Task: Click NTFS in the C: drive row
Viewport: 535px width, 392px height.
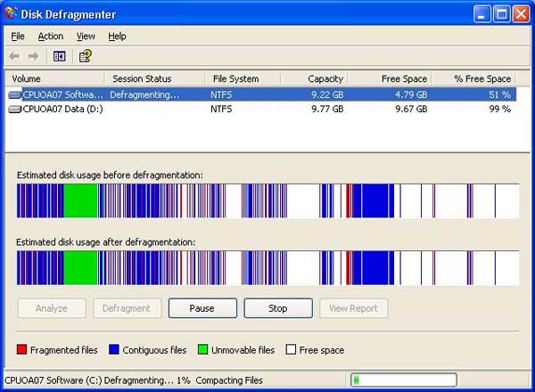Action: click(221, 94)
